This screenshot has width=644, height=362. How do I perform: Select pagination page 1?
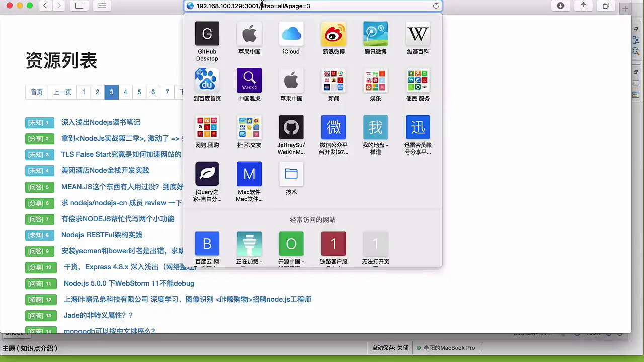point(84,92)
